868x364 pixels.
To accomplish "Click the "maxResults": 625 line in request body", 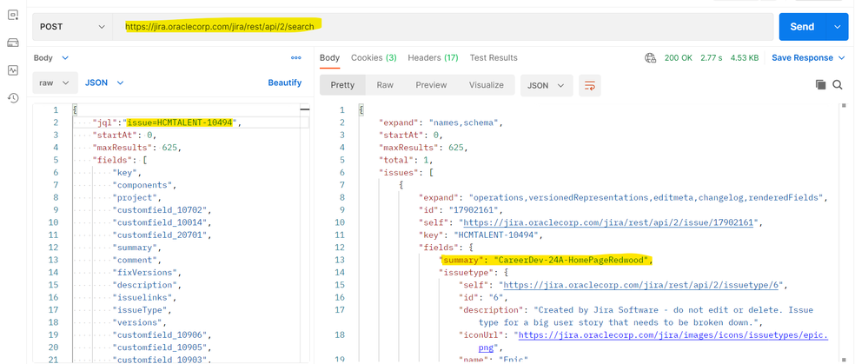I will (x=136, y=147).
